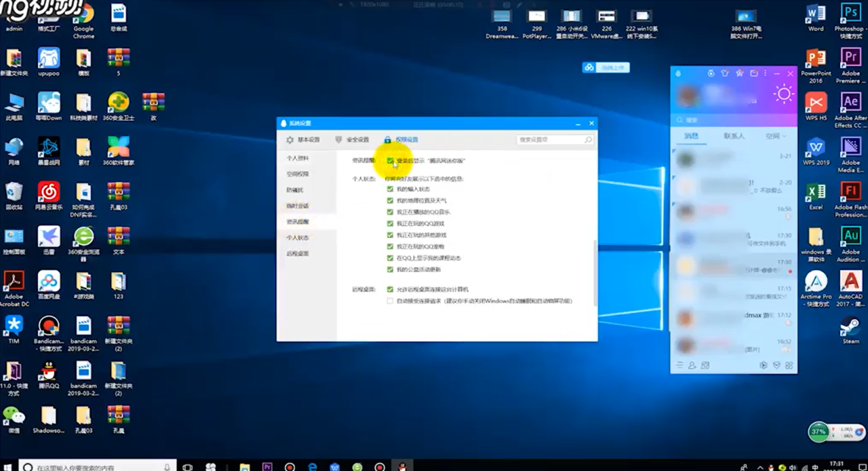Toggle the 登录后显示腾讯网迷你版 checkbox
This screenshot has width=868, height=471.
[x=390, y=161]
